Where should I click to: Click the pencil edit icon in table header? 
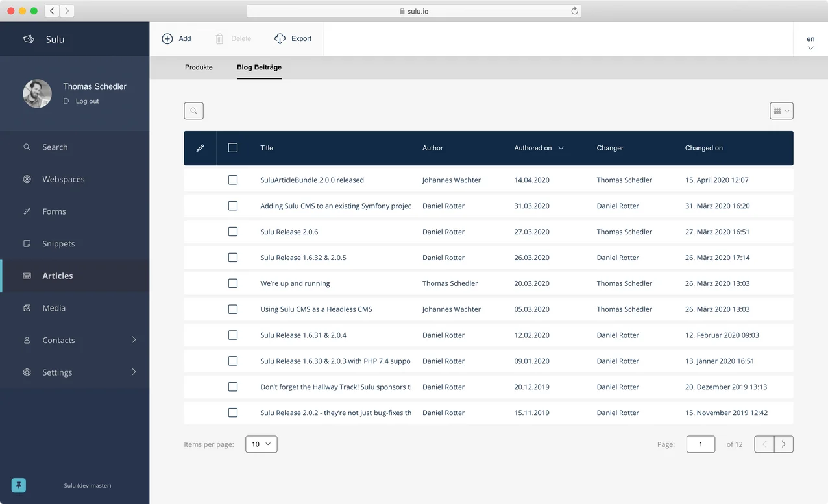tap(200, 148)
